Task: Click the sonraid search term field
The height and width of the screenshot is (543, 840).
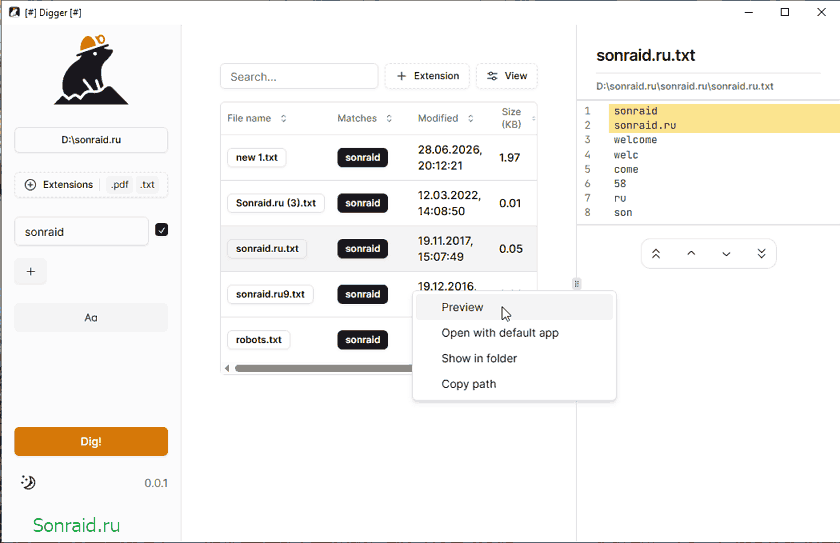Action: pyautogui.click(x=81, y=232)
